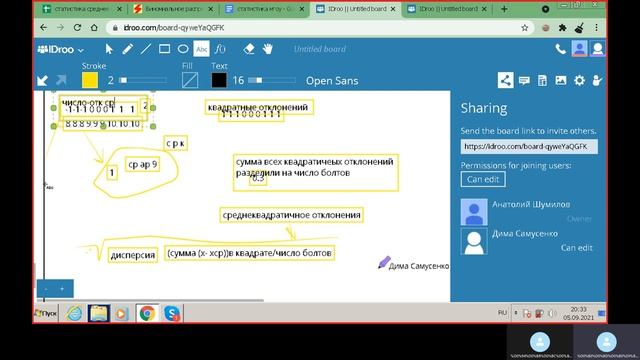Select the с р к text box
The width and height of the screenshot is (640, 360).
176,144
